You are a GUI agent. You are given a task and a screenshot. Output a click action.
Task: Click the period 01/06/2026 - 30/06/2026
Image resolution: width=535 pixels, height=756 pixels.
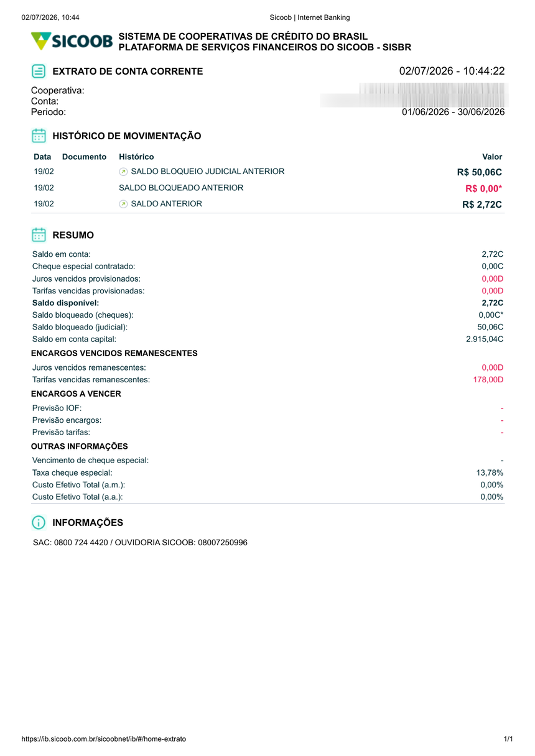[x=453, y=112]
